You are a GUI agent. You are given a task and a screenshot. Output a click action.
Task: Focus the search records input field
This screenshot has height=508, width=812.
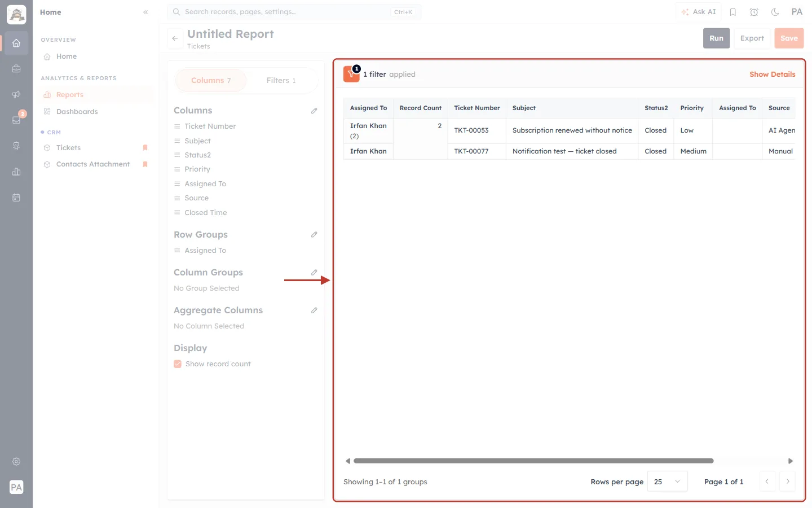[x=294, y=12]
